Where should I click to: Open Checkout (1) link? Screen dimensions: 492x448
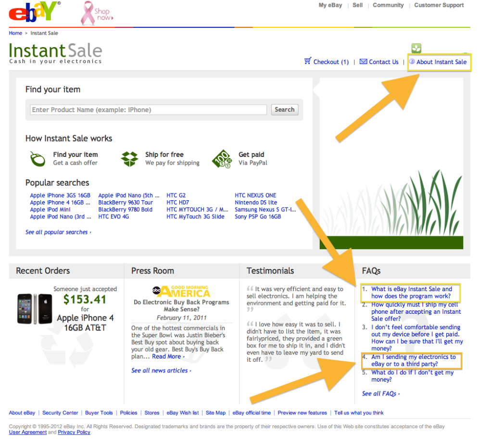point(331,62)
